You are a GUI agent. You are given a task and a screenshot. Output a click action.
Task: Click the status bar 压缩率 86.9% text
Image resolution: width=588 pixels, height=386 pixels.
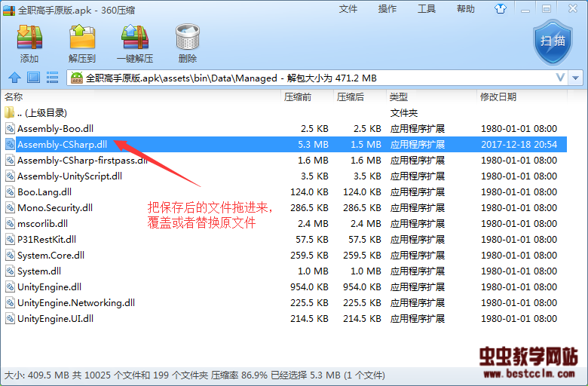coord(239,375)
